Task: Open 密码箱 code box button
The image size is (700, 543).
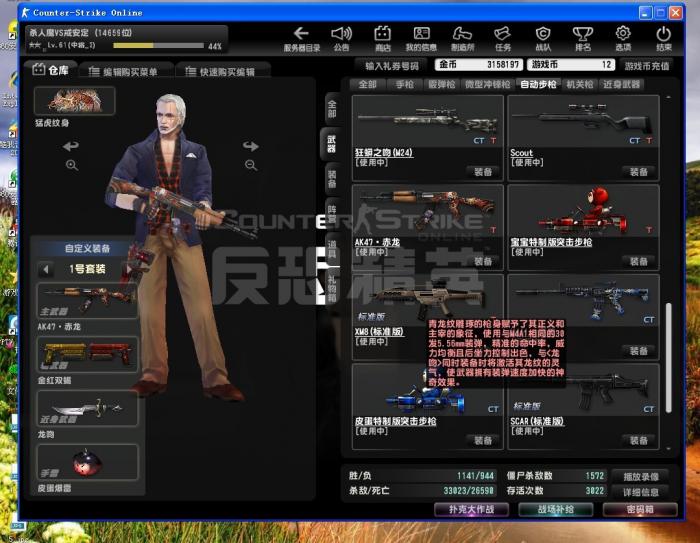Action: point(640,510)
